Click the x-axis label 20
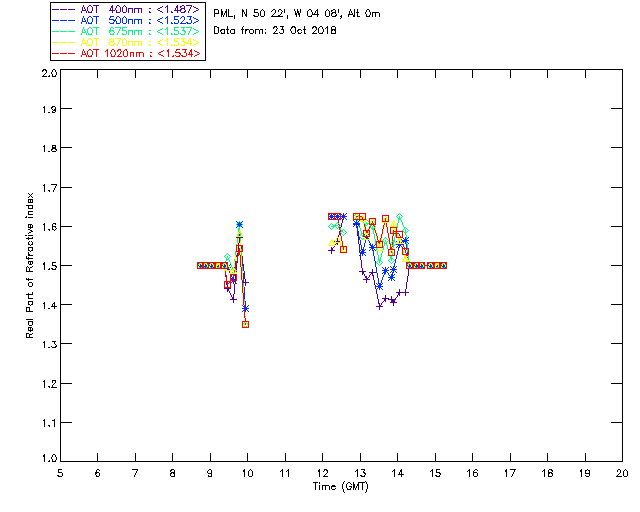640x512 pixels. click(622, 473)
